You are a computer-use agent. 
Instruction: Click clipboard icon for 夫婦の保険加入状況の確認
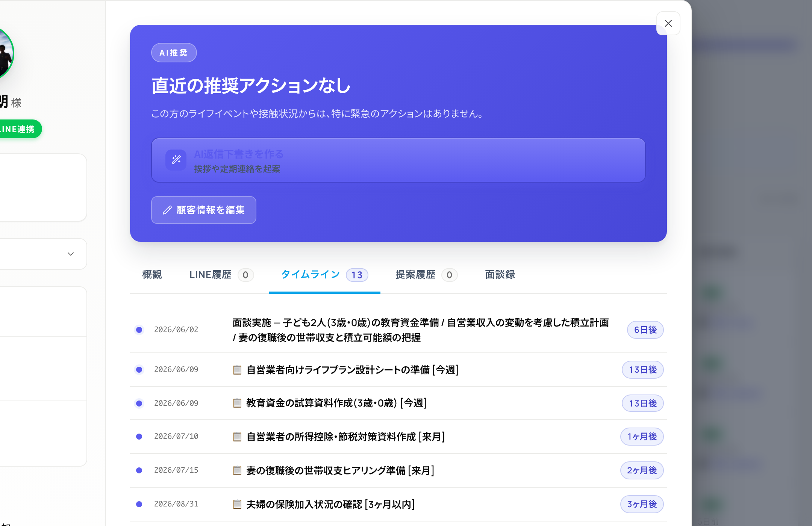click(237, 504)
